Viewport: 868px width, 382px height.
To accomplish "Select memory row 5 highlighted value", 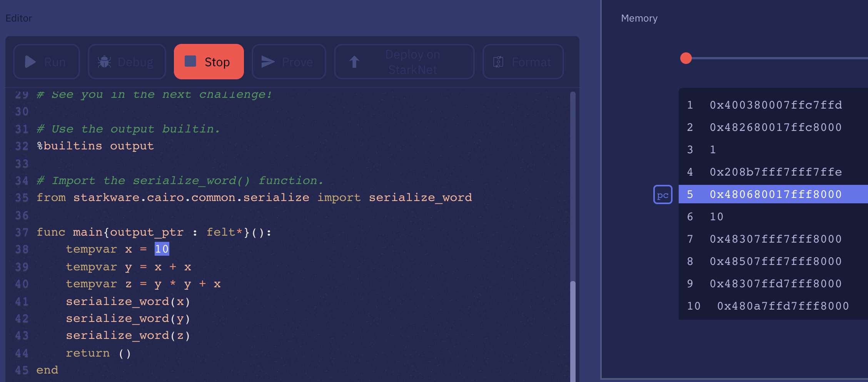I will pos(776,194).
